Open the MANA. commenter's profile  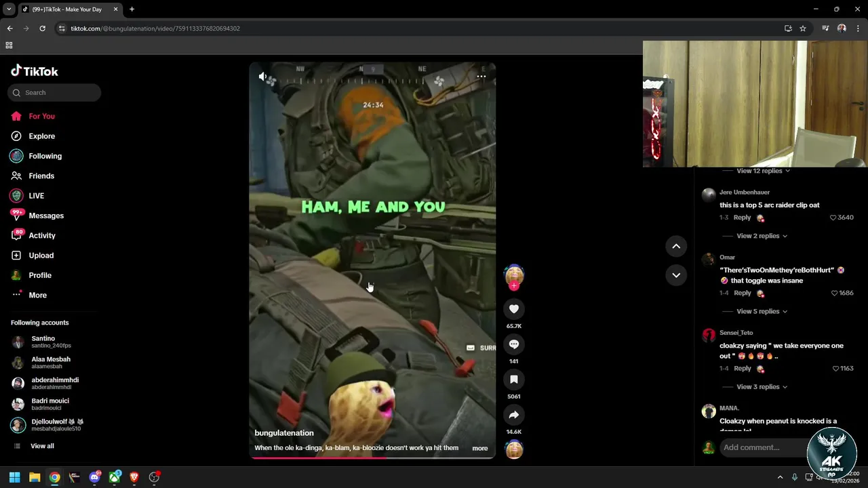pyautogui.click(x=729, y=408)
